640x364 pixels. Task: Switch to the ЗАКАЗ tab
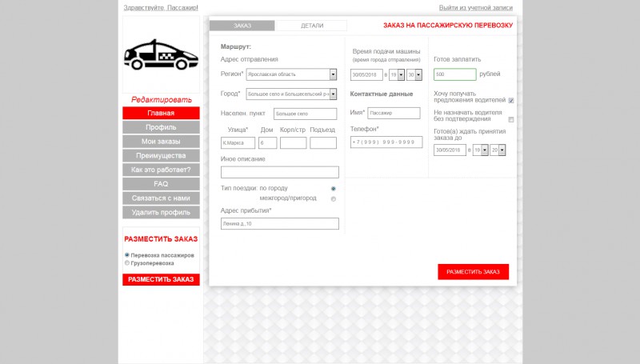pos(242,26)
